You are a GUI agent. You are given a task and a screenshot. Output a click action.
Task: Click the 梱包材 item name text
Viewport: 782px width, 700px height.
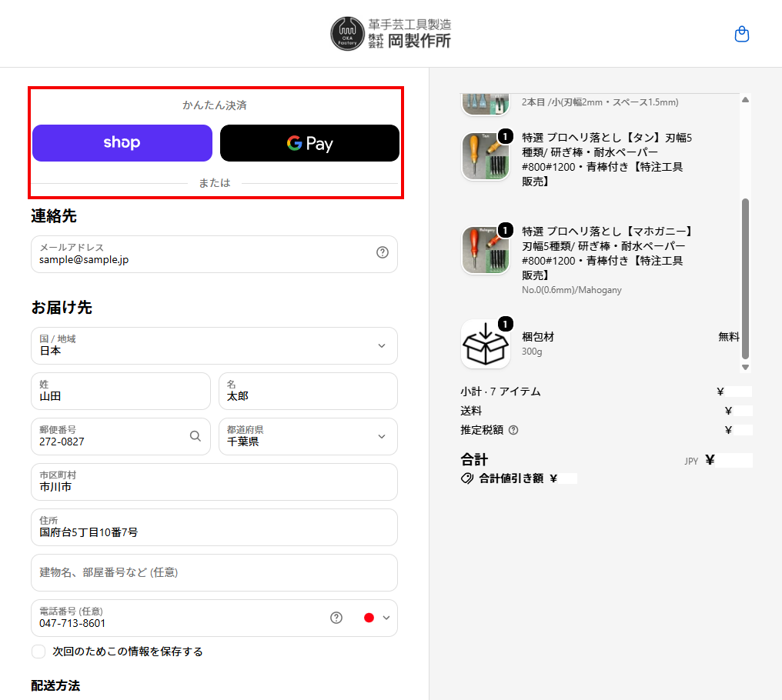pyautogui.click(x=538, y=337)
